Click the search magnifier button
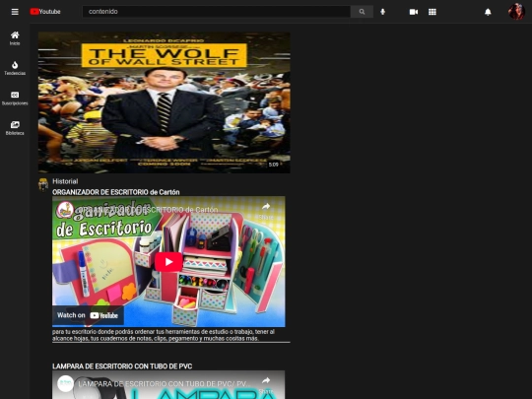Image resolution: width=532 pixels, height=399 pixels. point(362,12)
